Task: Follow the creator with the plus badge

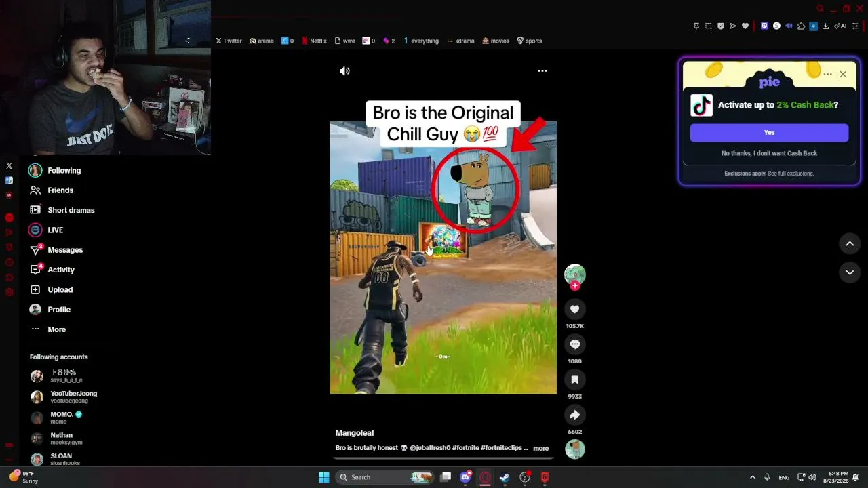Action: point(574,285)
